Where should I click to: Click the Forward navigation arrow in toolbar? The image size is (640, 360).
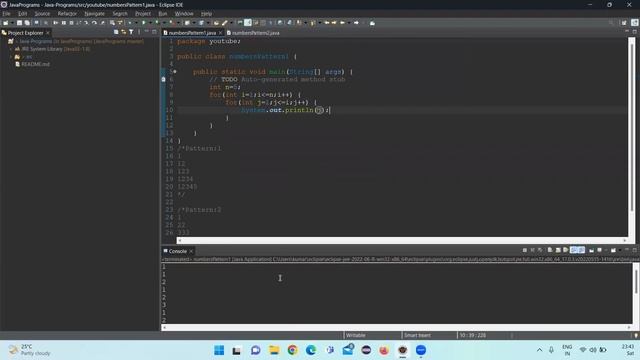(356, 23)
